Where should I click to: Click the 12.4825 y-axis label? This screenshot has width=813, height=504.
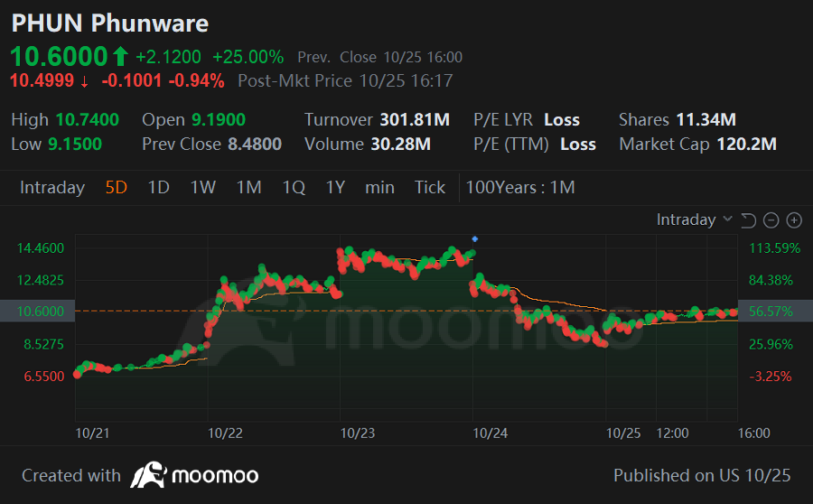click(x=41, y=280)
